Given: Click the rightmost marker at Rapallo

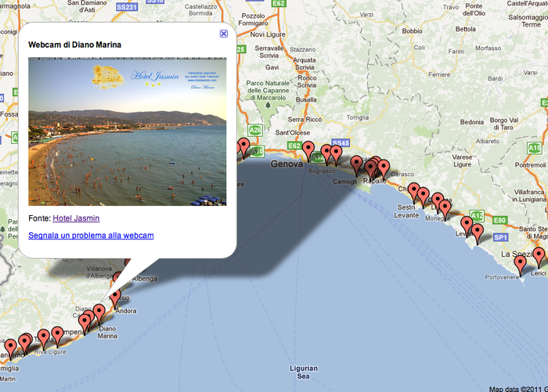Looking at the screenshot, I should [383, 167].
